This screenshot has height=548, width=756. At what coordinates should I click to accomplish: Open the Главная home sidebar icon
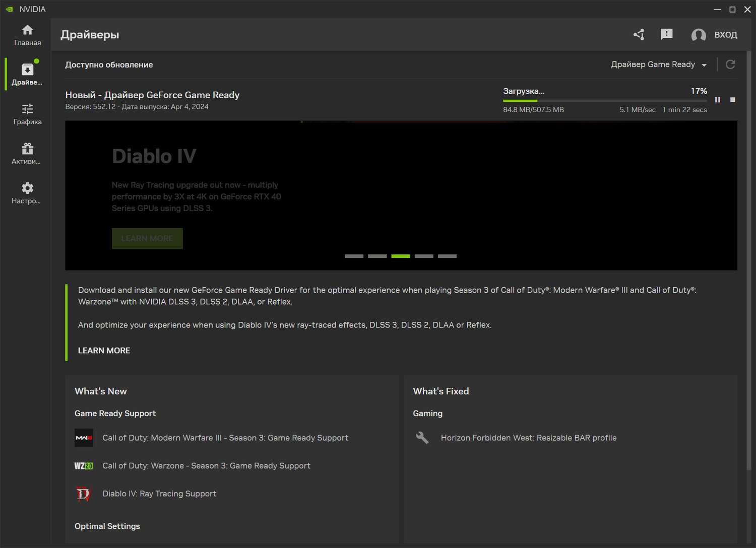click(27, 35)
